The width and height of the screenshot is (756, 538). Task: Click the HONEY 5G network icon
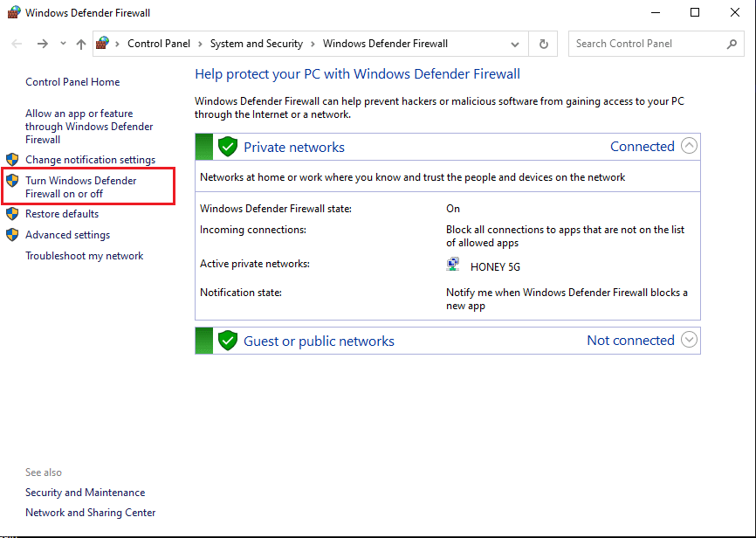click(x=454, y=266)
